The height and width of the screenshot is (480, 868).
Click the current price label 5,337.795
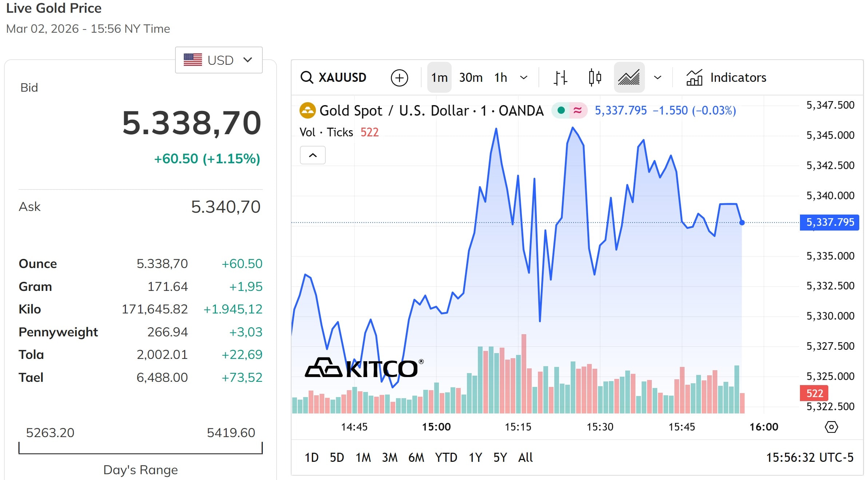(829, 222)
